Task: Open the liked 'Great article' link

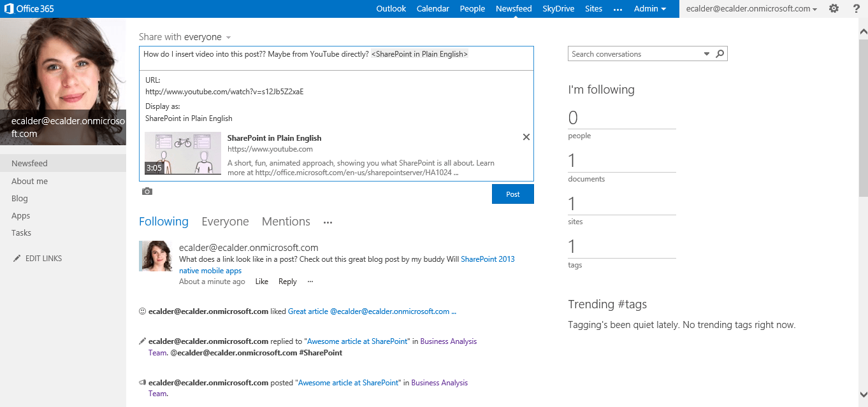Action: tap(372, 311)
